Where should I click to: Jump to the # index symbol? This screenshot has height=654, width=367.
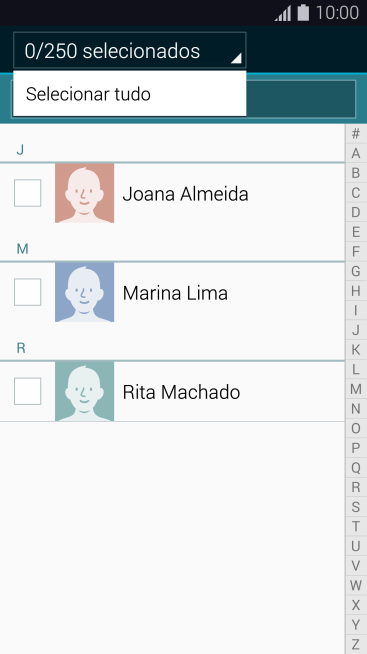point(356,133)
